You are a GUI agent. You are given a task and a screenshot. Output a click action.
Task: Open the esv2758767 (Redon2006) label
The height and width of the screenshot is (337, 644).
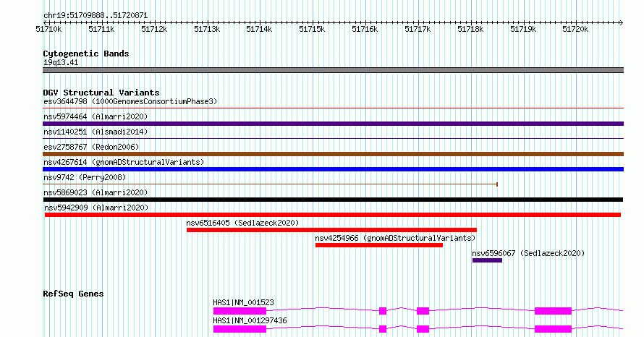click(91, 147)
